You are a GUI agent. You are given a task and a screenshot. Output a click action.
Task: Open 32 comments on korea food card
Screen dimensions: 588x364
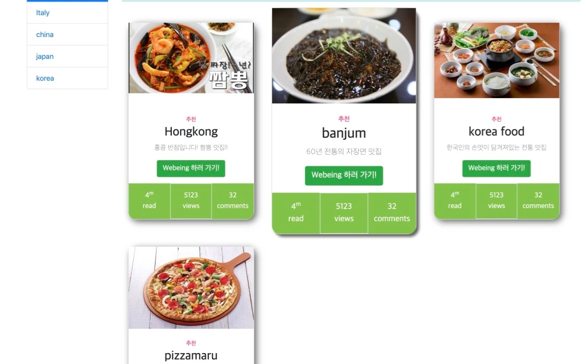coord(538,200)
